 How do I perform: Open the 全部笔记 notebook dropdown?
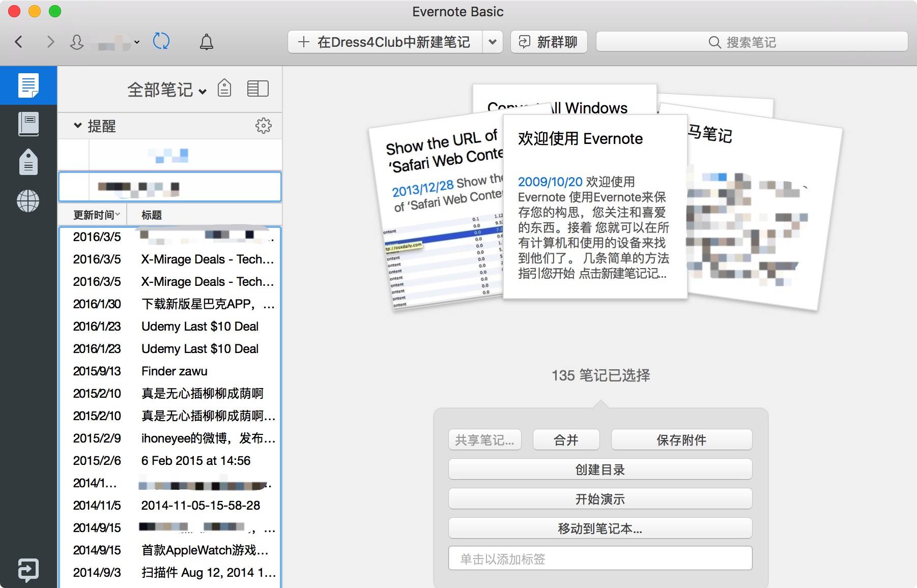click(x=167, y=90)
